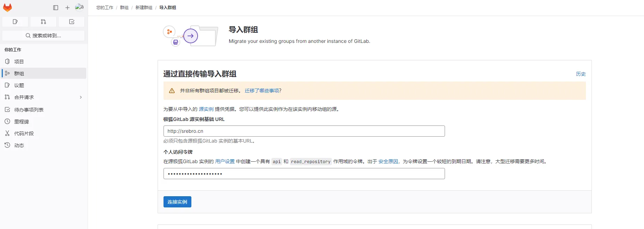Open assigned issues shortcut icon
Image resolution: width=644 pixels, height=229 pixels.
[15, 22]
